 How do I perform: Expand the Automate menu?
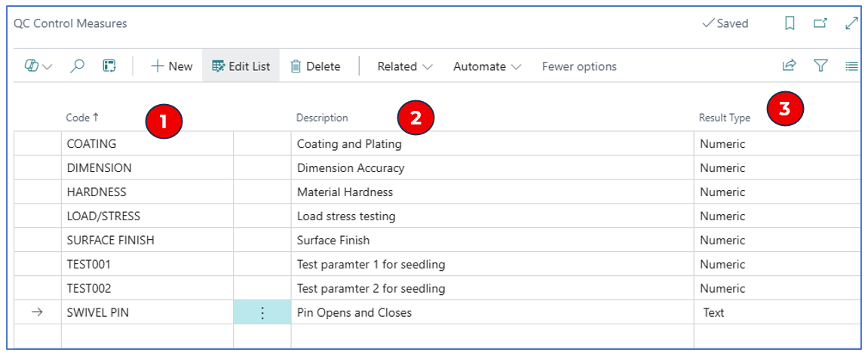(486, 66)
